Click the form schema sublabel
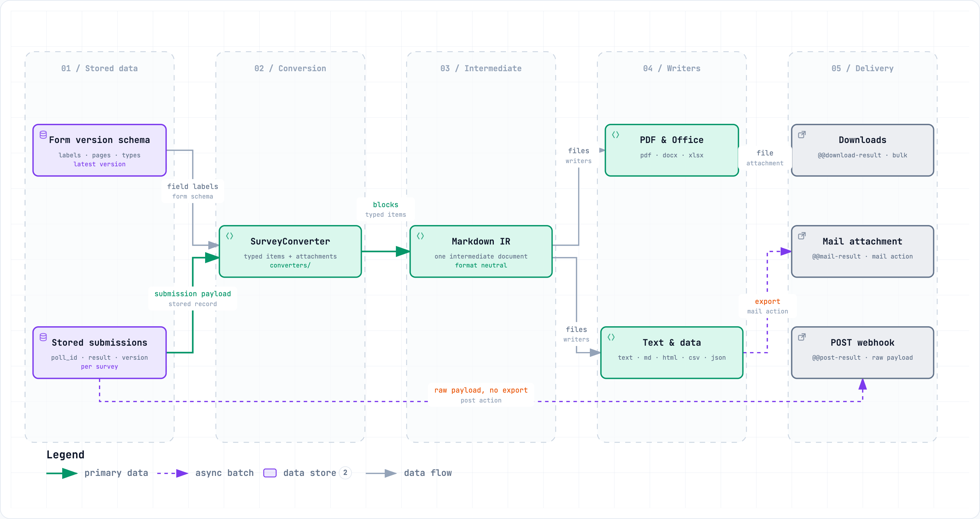This screenshot has height=519, width=980. (x=192, y=197)
